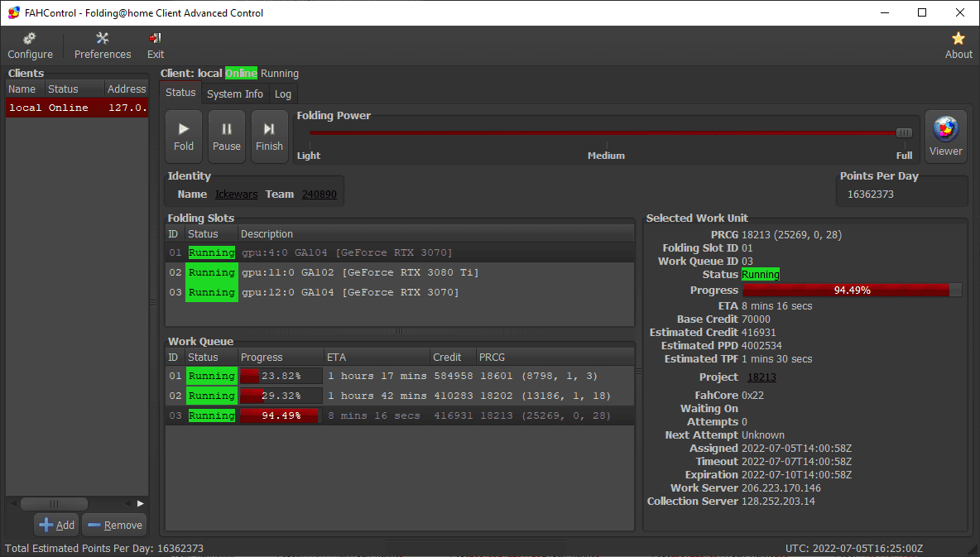
Task: Click the 29.32% progress cell in Work Queue
Action: click(x=281, y=396)
